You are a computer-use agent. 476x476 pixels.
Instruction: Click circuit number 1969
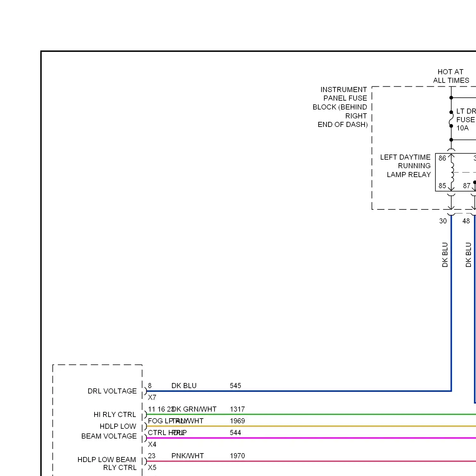pyautogui.click(x=237, y=421)
